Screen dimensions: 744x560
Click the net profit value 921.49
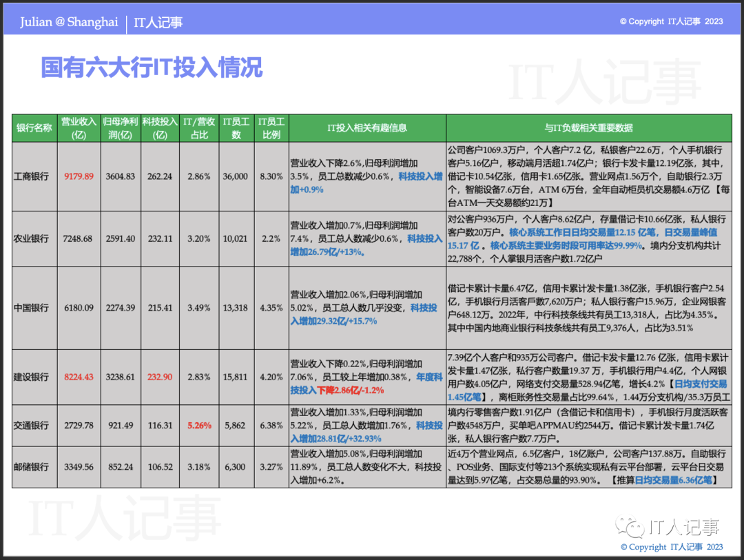(121, 426)
